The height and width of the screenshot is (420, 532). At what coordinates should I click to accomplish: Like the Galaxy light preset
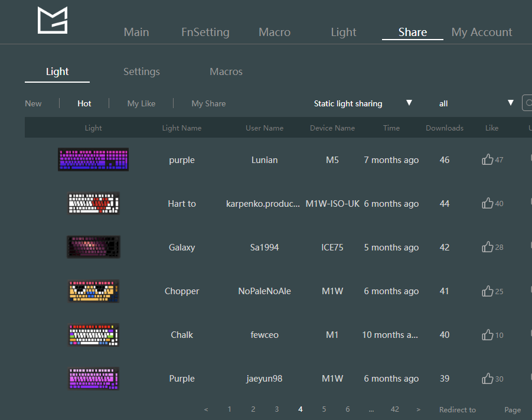coord(488,247)
